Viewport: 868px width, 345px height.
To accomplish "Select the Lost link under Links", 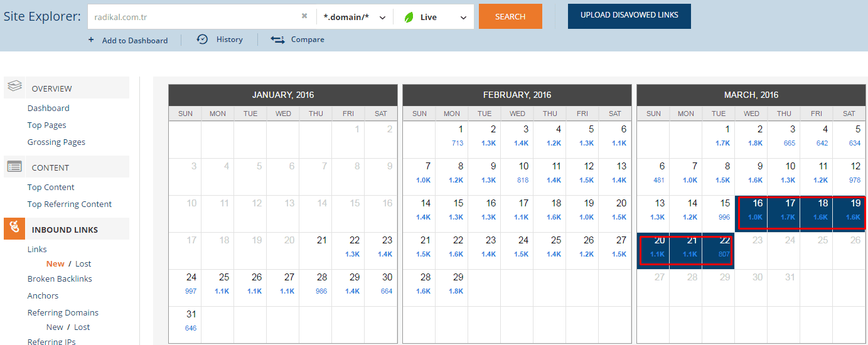I will point(83,264).
